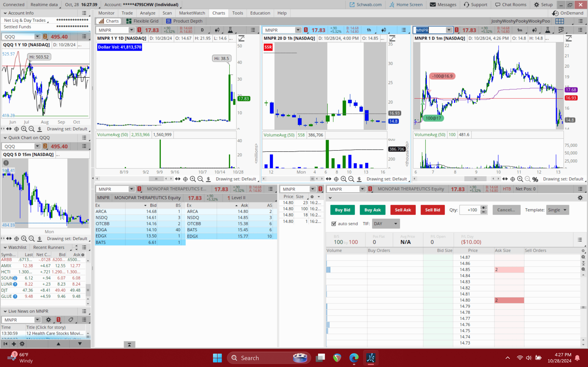Toggle the pan arrows on the QQQ daily chart
The height and width of the screenshot is (367, 588).
click(9, 129)
